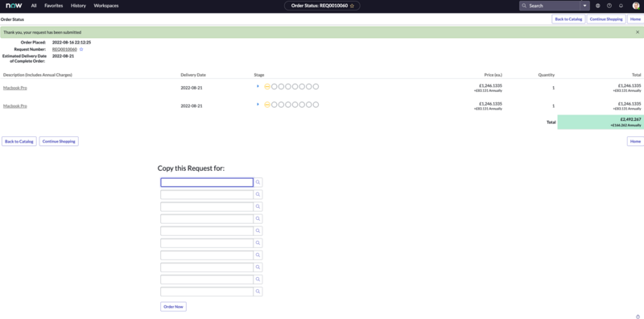Star the Order Status REQ0010060 page title
The width and height of the screenshot is (644, 319).
352,6
